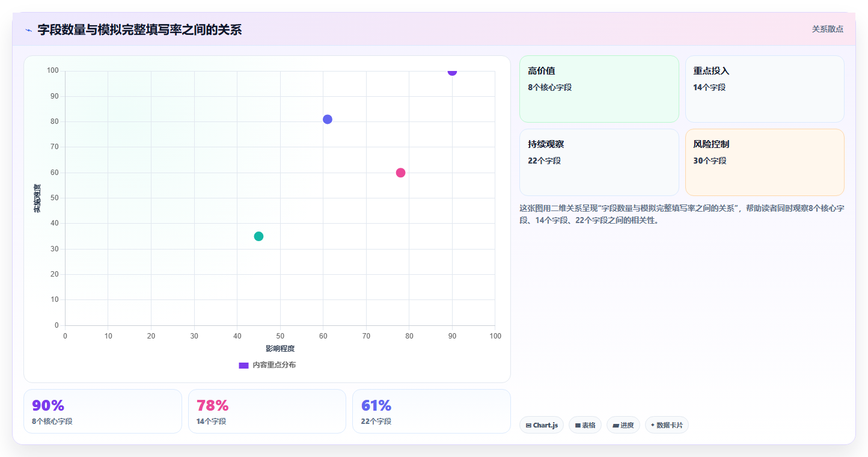
Task: Click the Chart.js tag chip
Action: (x=542, y=425)
